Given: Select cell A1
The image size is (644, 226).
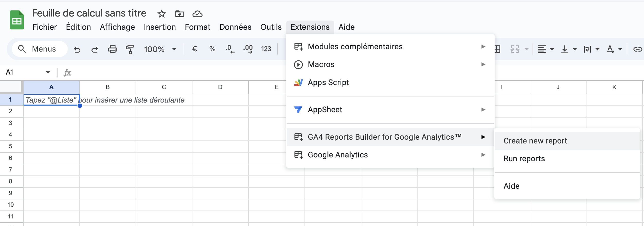Looking at the screenshot, I should [52, 100].
